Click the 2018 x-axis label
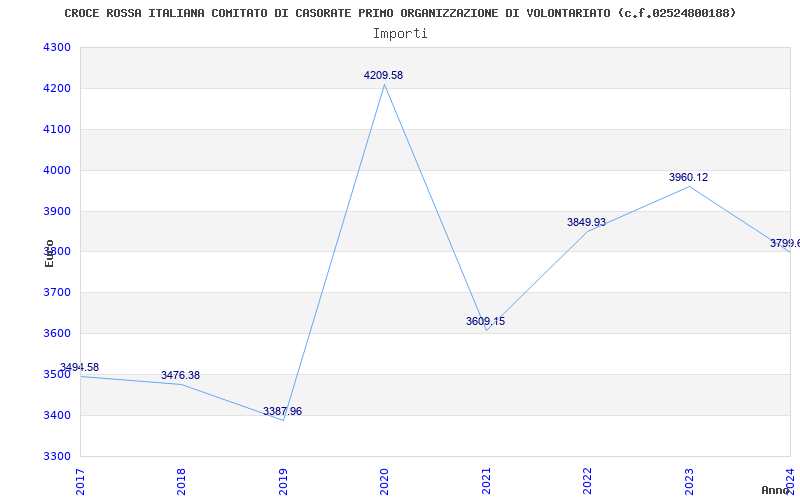The height and width of the screenshot is (500, 800). coord(181,482)
